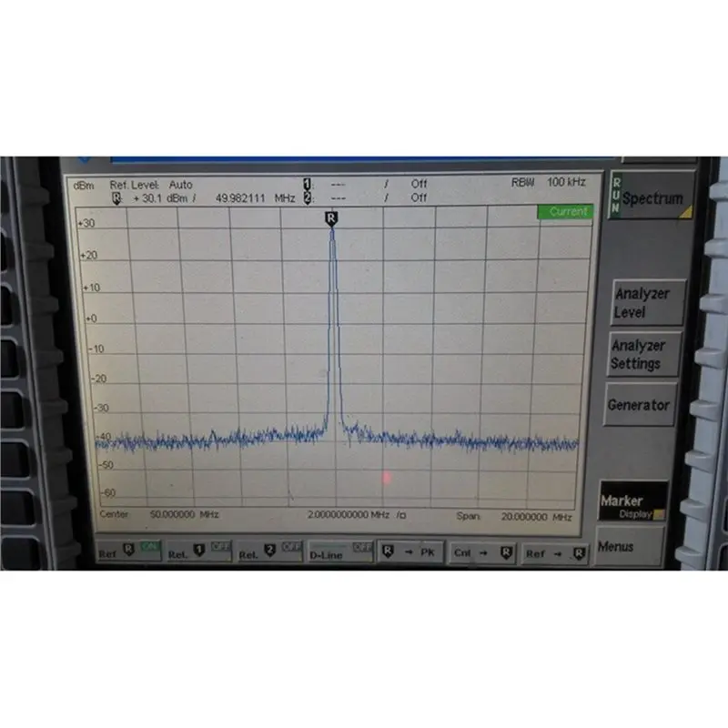Viewport: 728px width, 728px height.
Task: Click the marker 1 icon in the header
Action: click(307, 184)
